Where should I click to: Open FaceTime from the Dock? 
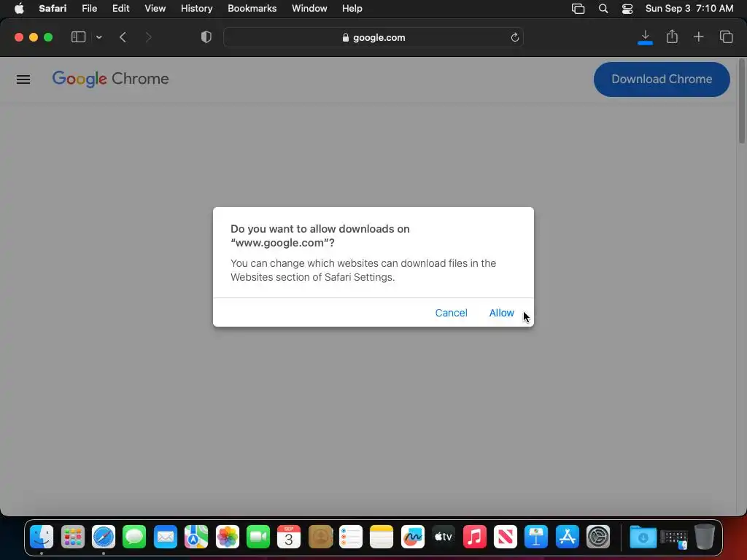[258, 537]
